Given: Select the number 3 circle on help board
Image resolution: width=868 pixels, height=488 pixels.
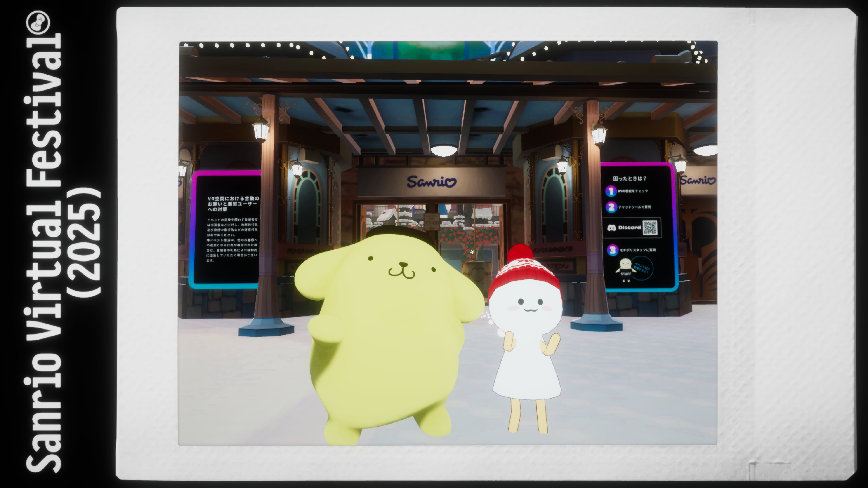Looking at the screenshot, I should [613, 250].
